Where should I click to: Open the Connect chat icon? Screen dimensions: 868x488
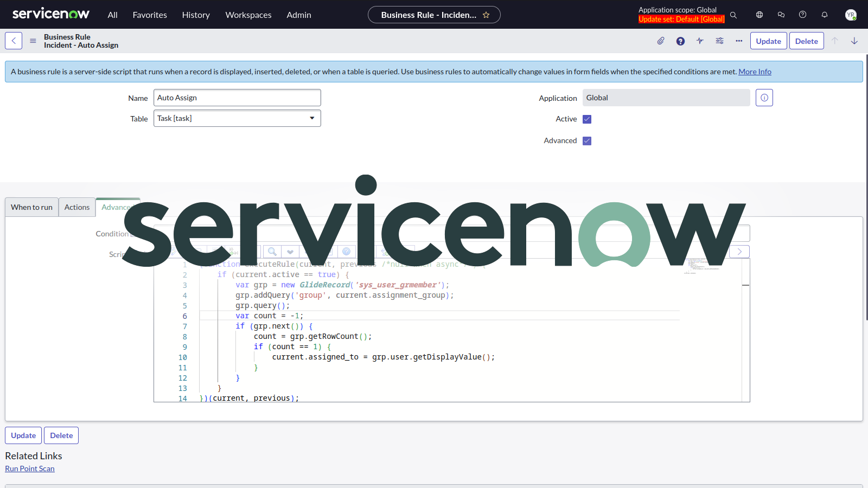(x=781, y=15)
